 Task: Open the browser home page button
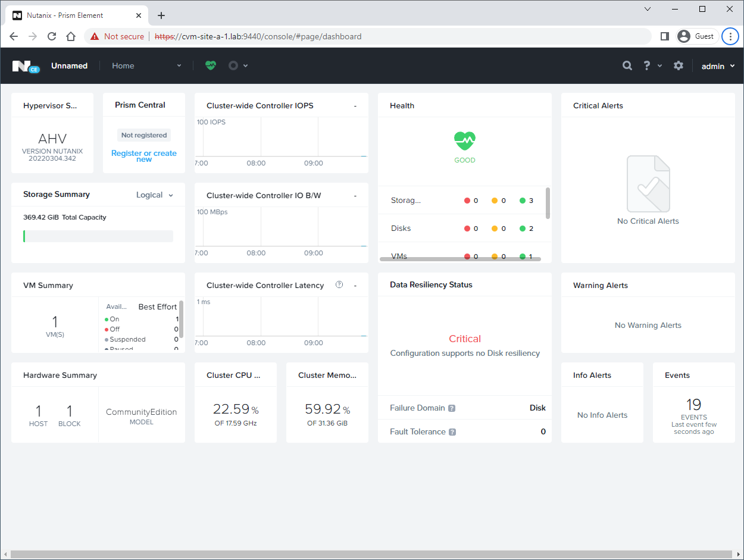(70, 36)
